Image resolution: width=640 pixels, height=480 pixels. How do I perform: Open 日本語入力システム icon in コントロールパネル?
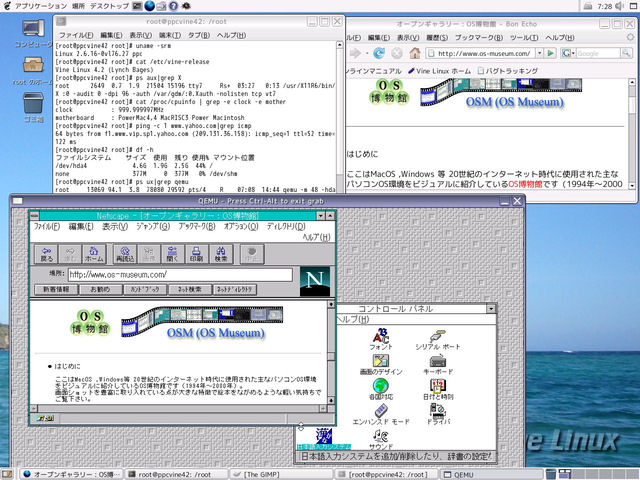(x=324, y=439)
